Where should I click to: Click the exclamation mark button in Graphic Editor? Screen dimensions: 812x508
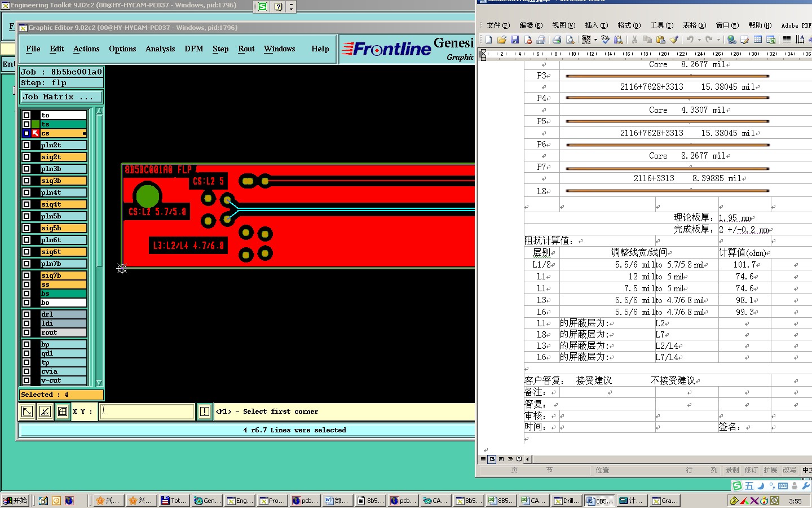pos(205,411)
